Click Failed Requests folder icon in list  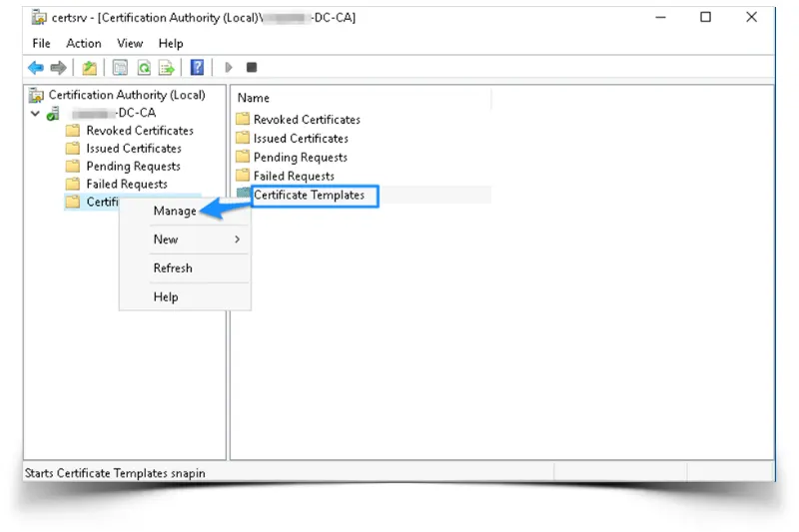coord(243,176)
